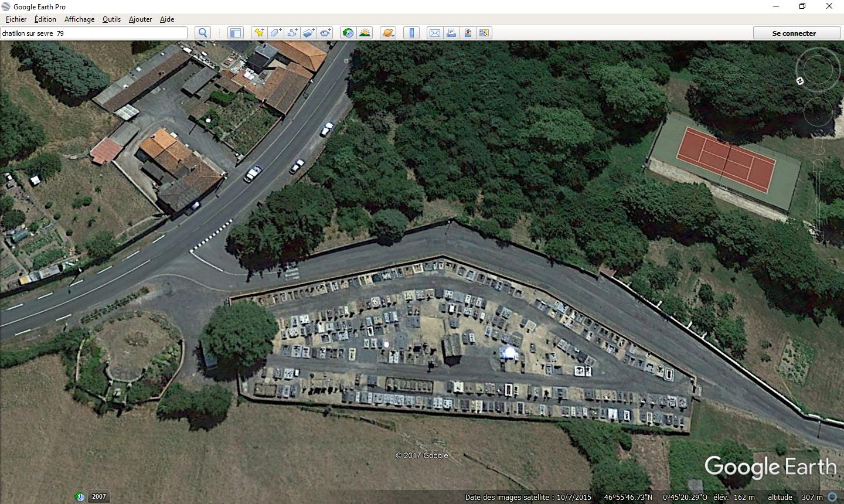This screenshot has width=844, height=504.
Task: Toggle the sidebar panel icon
Action: point(236,33)
